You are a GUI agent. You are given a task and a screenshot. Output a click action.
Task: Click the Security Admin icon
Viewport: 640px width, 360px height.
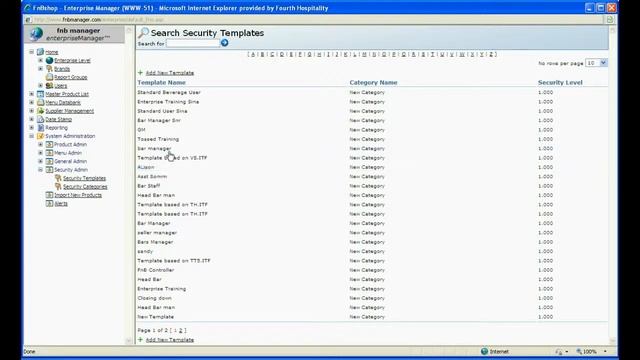(49, 170)
